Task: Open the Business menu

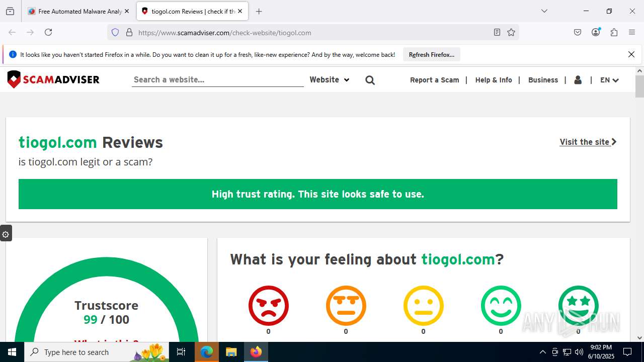Action: pyautogui.click(x=543, y=80)
